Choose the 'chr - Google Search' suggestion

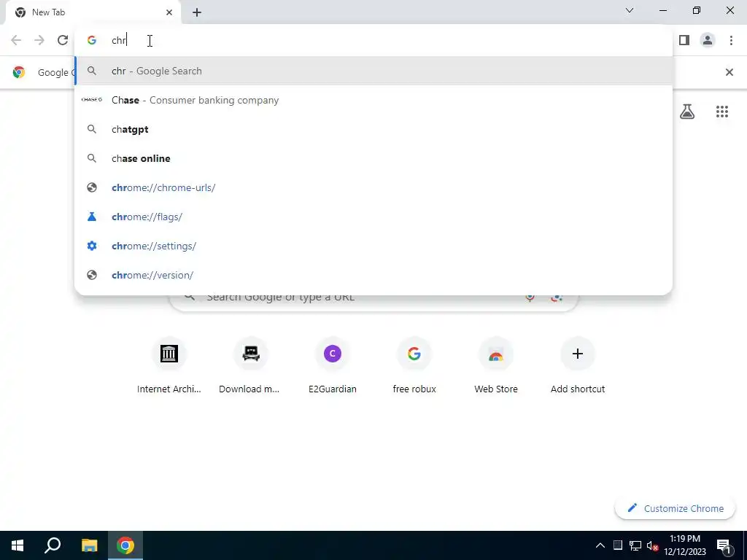(373, 71)
